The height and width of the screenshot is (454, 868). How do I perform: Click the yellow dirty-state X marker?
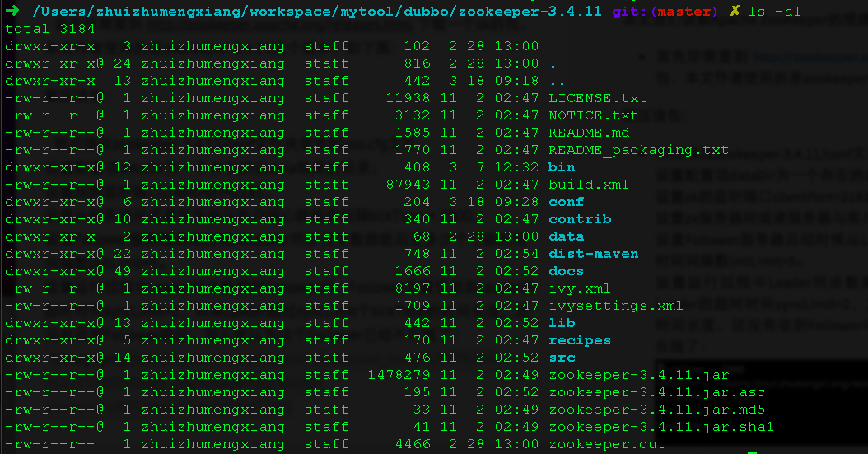coord(735,11)
